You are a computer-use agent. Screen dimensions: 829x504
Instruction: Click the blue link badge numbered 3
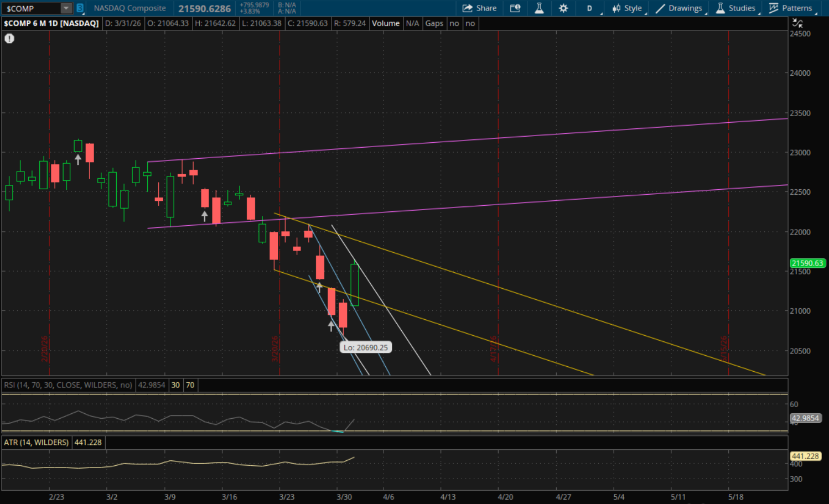(x=80, y=8)
